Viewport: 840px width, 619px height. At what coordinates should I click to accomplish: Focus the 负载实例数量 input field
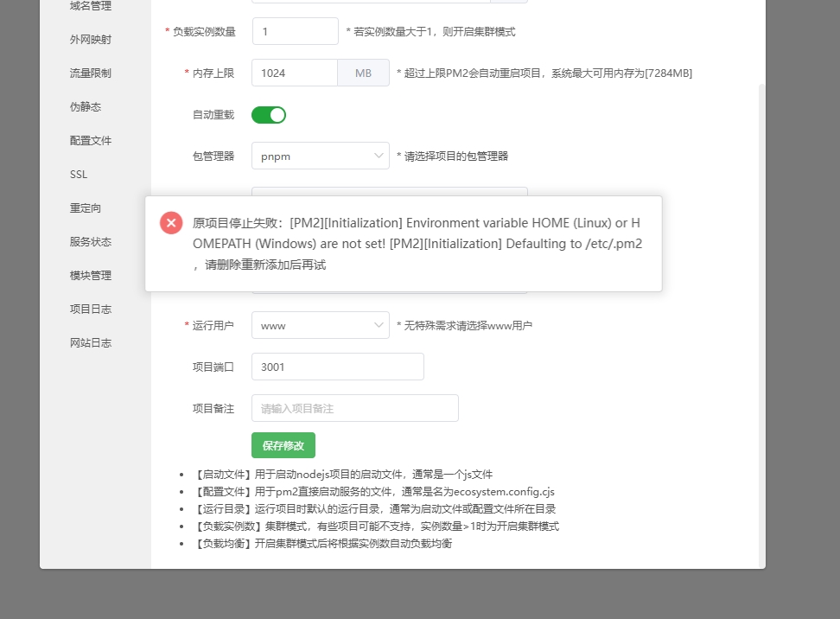click(x=296, y=32)
